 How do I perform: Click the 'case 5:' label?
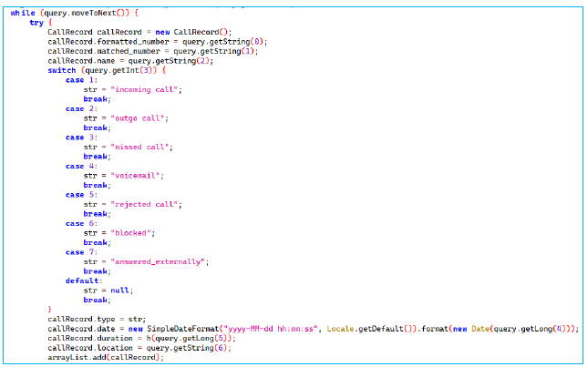(81, 195)
